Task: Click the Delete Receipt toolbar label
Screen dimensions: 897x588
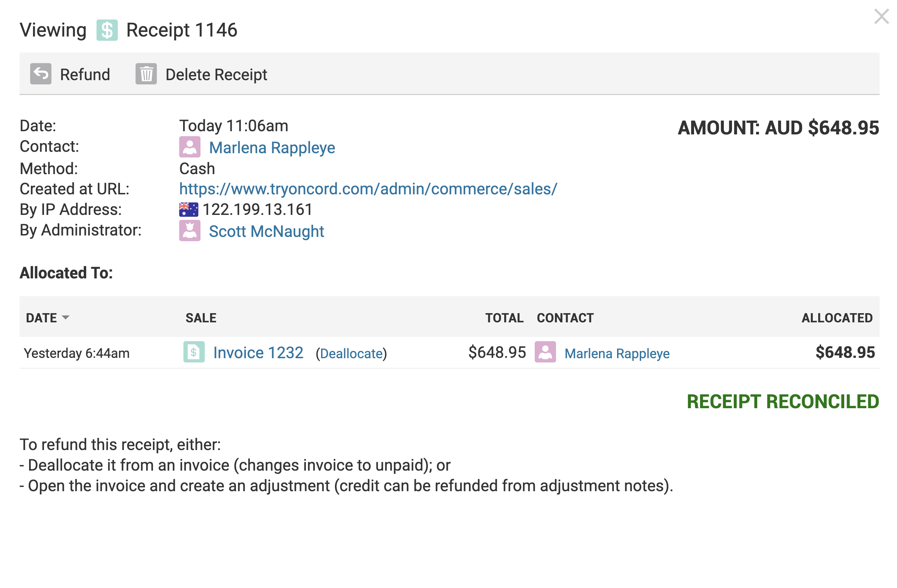Action: coord(216,74)
